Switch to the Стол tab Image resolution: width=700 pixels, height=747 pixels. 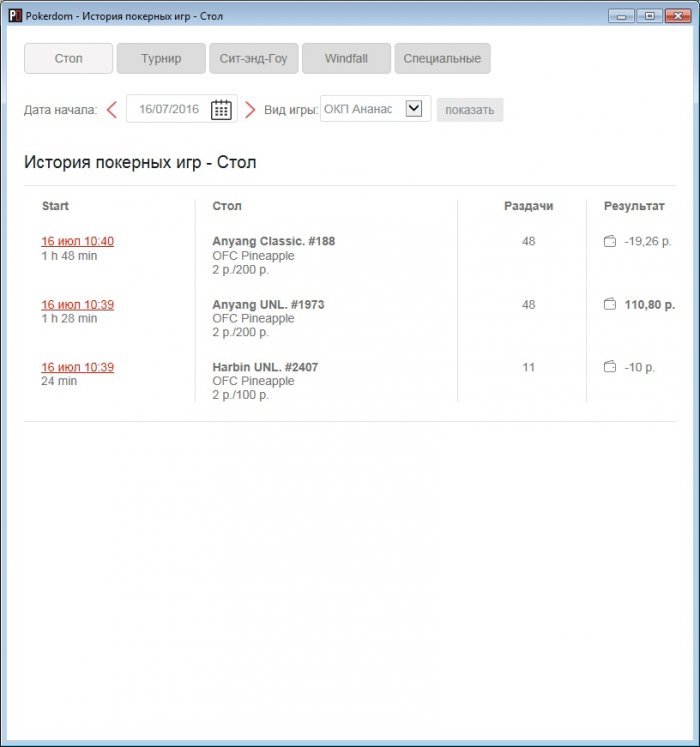[69, 59]
